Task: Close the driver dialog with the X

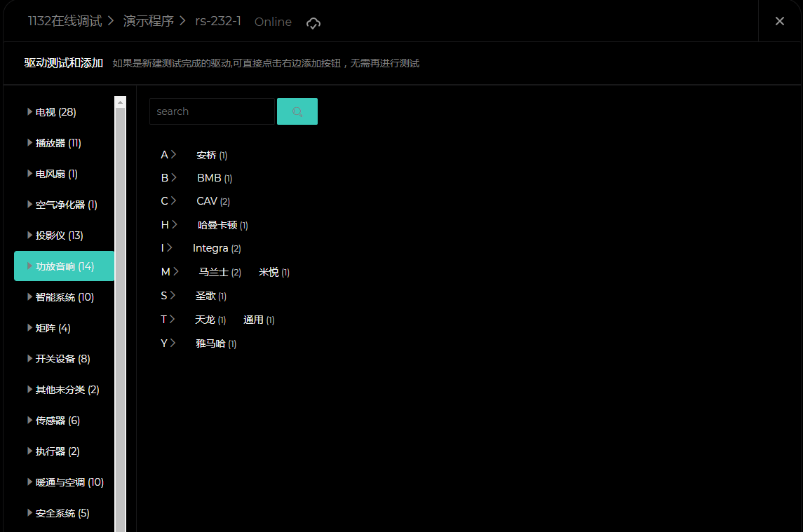Action: pos(779,21)
